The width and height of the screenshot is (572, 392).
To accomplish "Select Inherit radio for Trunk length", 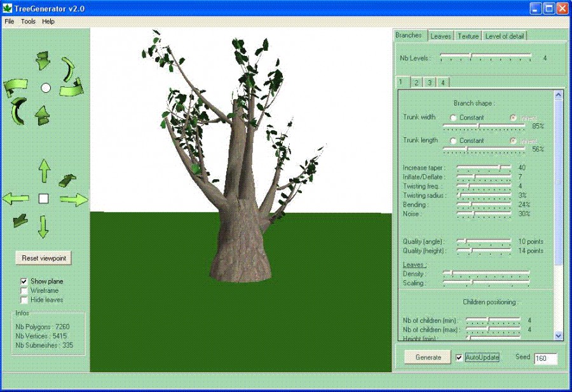I will (514, 141).
